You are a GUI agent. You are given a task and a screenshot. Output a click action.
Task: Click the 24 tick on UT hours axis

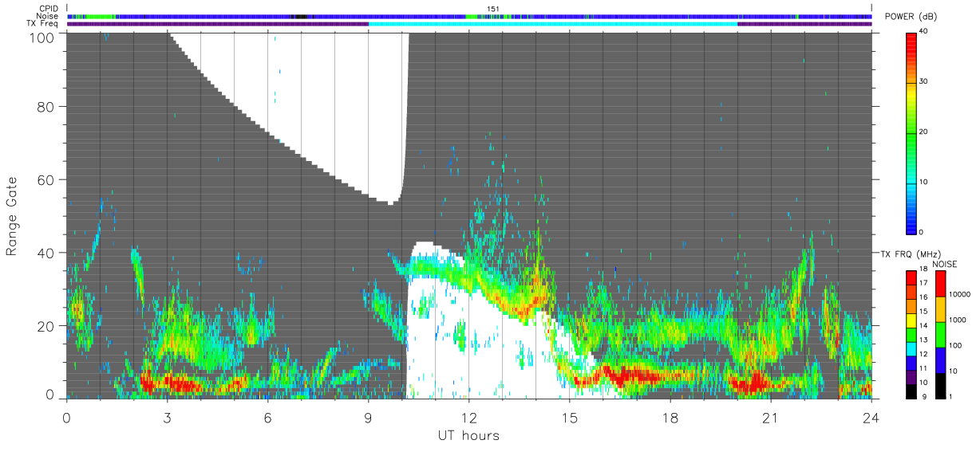click(x=871, y=417)
